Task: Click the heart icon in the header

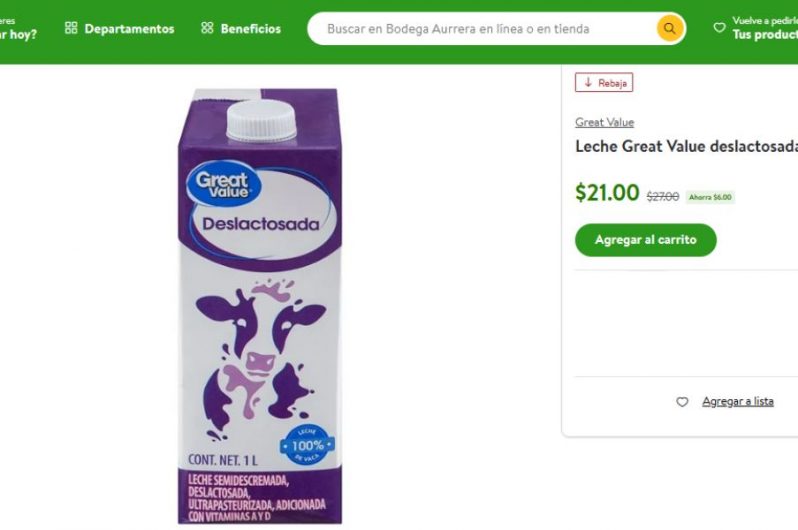Action: point(719,28)
